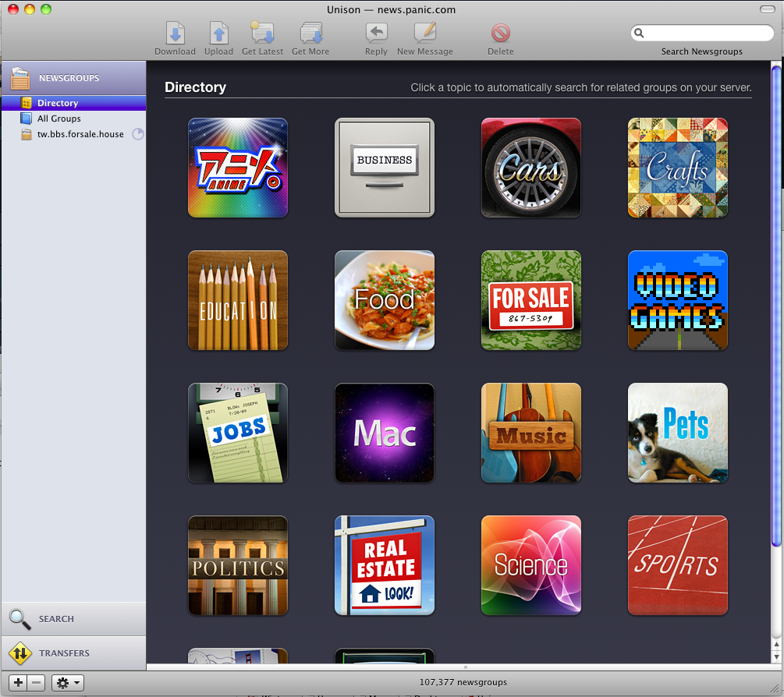Click the '107,377 newsgroups' status text
Screen dimensions: 784x697
click(x=463, y=682)
